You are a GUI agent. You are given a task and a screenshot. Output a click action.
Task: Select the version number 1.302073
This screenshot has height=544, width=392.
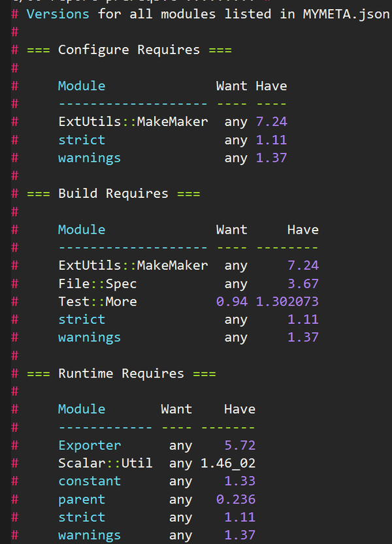click(287, 302)
